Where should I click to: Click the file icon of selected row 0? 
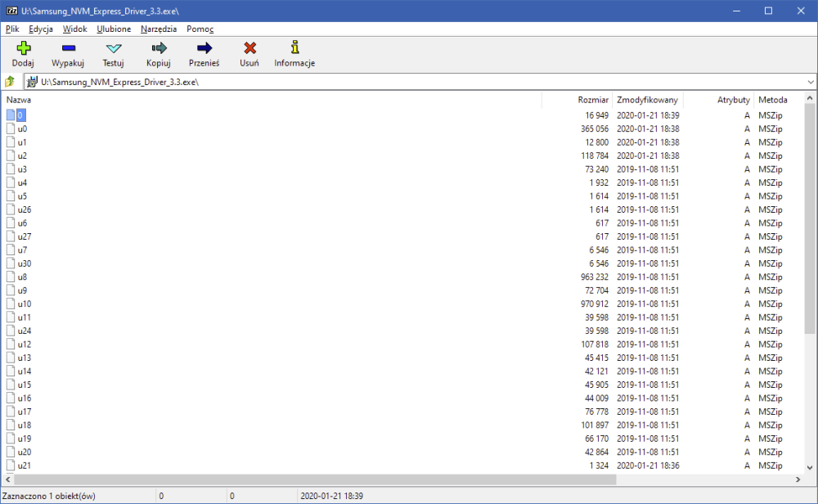tap(11, 115)
